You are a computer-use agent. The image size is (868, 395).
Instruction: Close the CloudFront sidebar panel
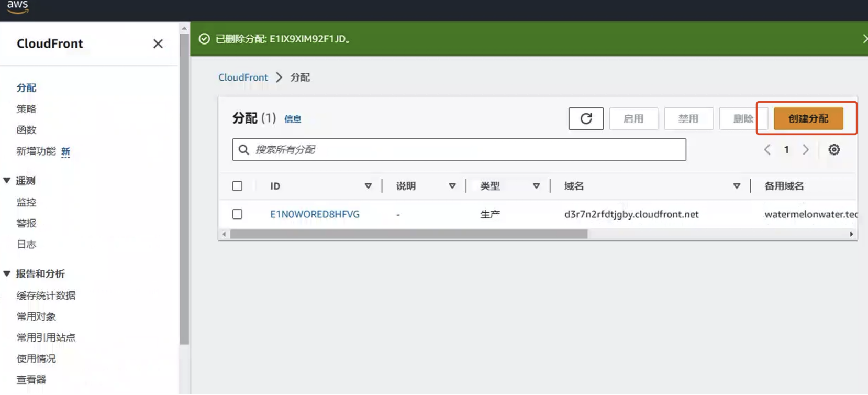pos(158,43)
